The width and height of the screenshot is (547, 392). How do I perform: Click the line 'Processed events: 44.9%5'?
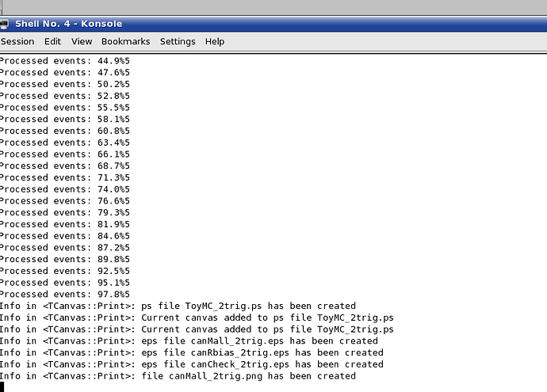[x=65, y=61]
